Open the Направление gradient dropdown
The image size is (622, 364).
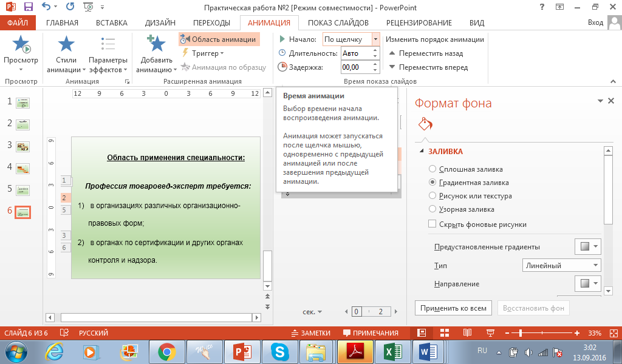point(588,283)
